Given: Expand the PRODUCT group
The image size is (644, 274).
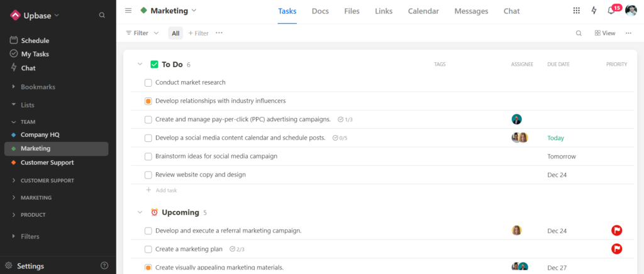Looking at the screenshot, I should click(x=14, y=215).
